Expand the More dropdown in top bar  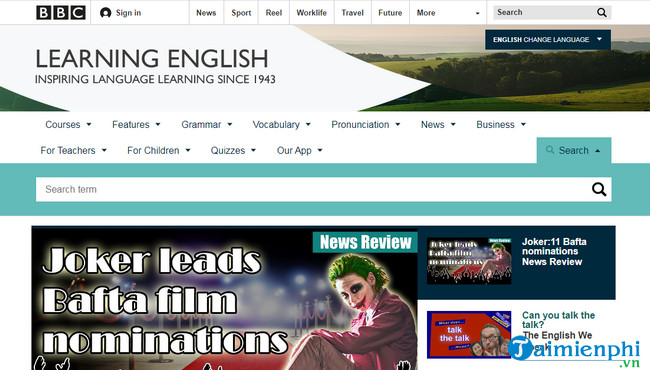click(x=448, y=13)
